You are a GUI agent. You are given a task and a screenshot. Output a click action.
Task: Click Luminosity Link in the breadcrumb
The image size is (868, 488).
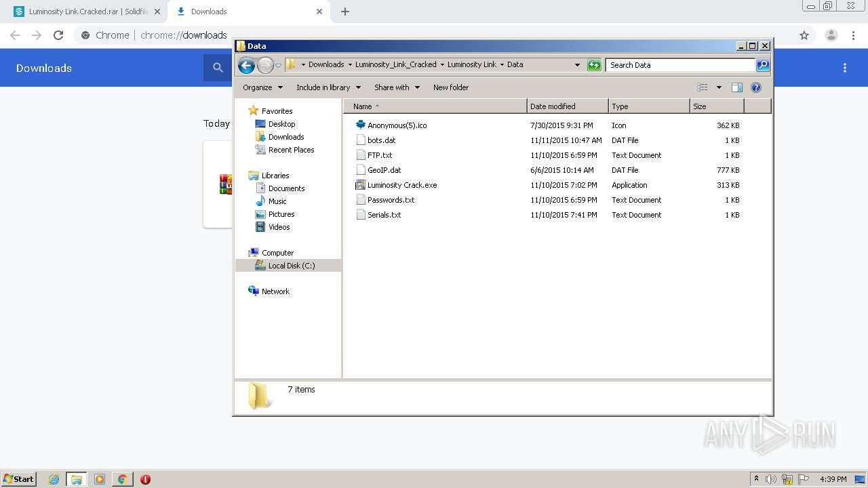pyautogui.click(x=472, y=65)
